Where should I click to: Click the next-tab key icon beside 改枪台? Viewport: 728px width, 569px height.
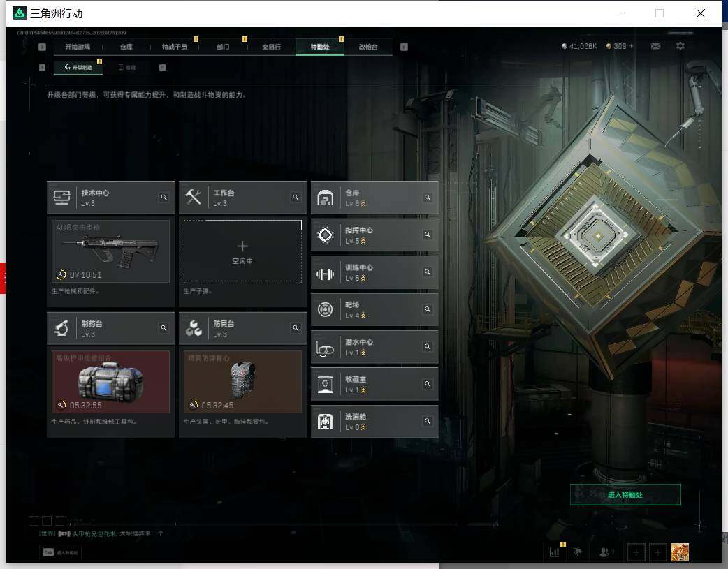coord(404,47)
